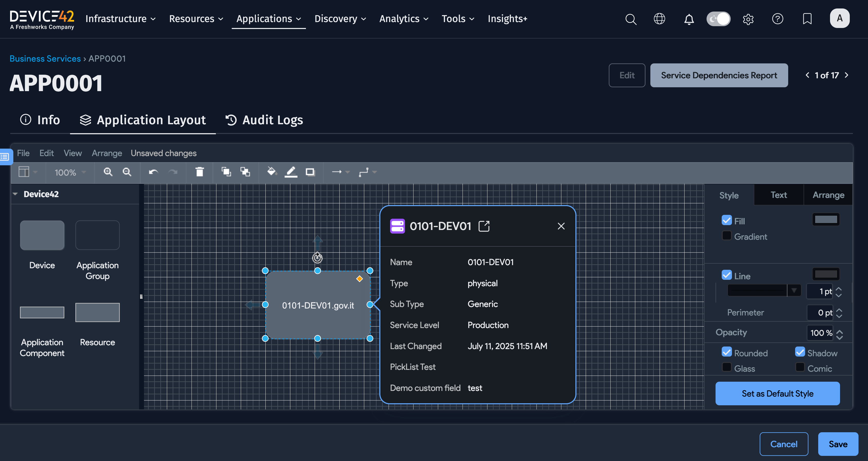Open the 0101-DEV01 device in a new tab

[484, 226]
